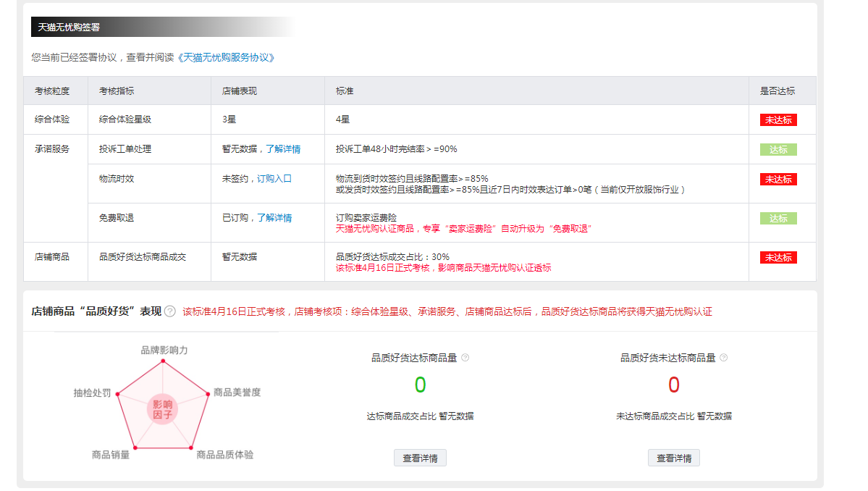Click the 考核指标 column header
The height and width of the screenshot is (491, 868).
point(117,91)
